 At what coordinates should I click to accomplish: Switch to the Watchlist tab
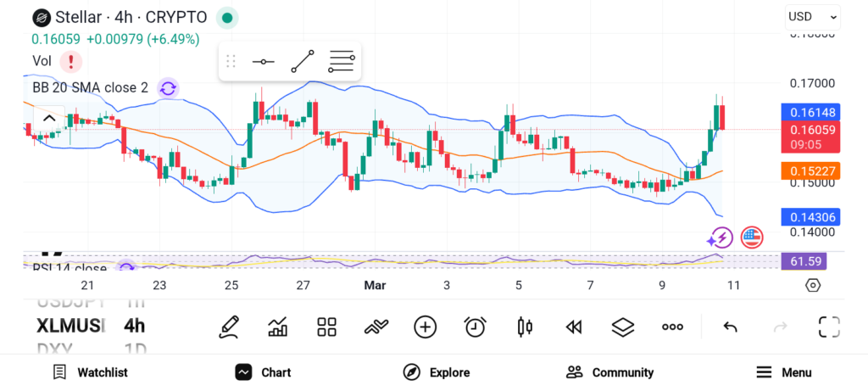click(90, 372)
